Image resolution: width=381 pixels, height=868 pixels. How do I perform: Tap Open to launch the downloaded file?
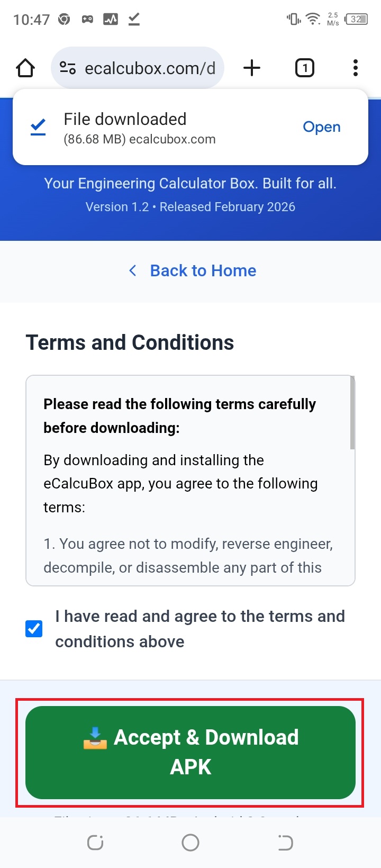[x=321, y=126]
